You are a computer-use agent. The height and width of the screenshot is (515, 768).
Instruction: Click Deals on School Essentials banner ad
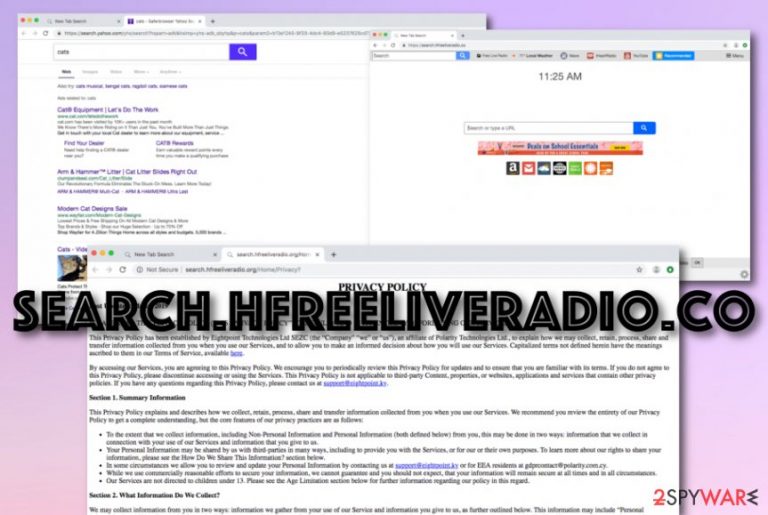pyautogui.click(x=560, y=147)
